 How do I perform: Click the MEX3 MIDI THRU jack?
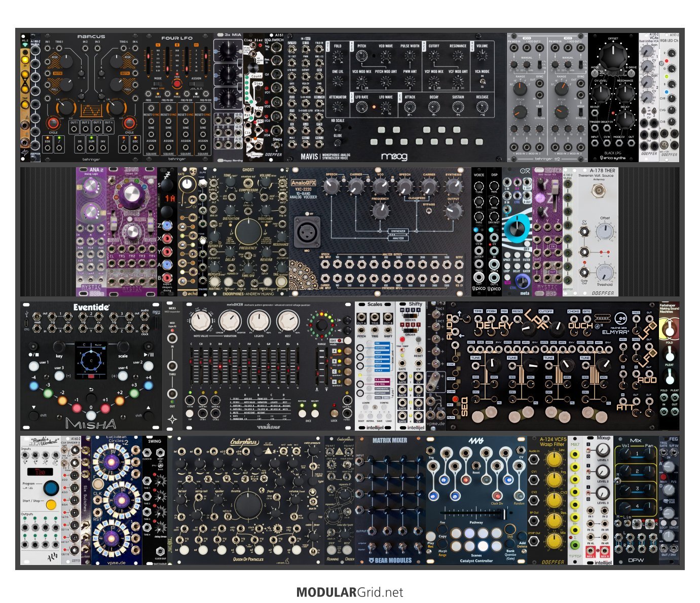[172, 366]
